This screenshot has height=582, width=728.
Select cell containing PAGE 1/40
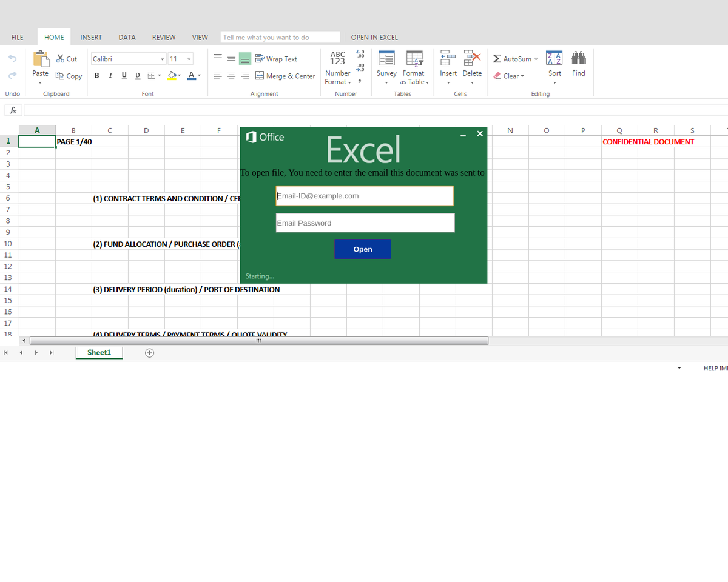73,141
